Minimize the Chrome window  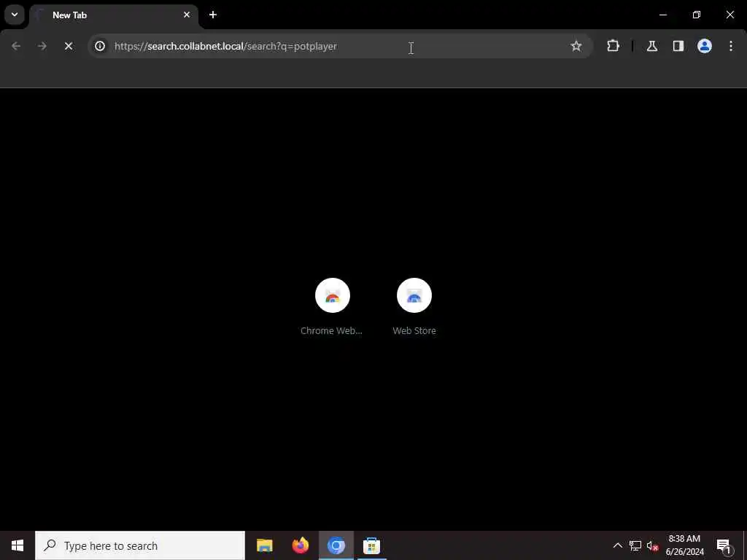(x=662, y=15)
